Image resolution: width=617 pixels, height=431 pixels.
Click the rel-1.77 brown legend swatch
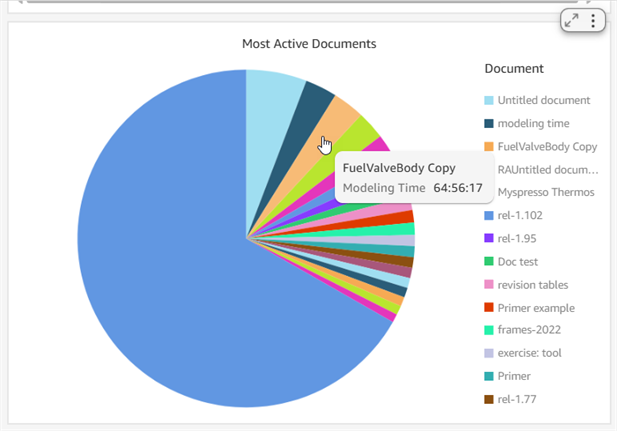coord(489,400)
